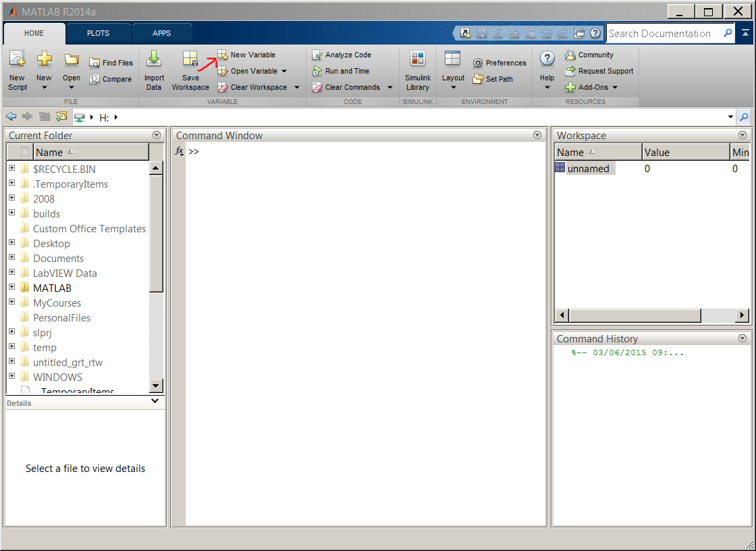Open the Open Variable dropdown arrow
Viewport: 756px width, 551px height.
[x=284, y=72]
